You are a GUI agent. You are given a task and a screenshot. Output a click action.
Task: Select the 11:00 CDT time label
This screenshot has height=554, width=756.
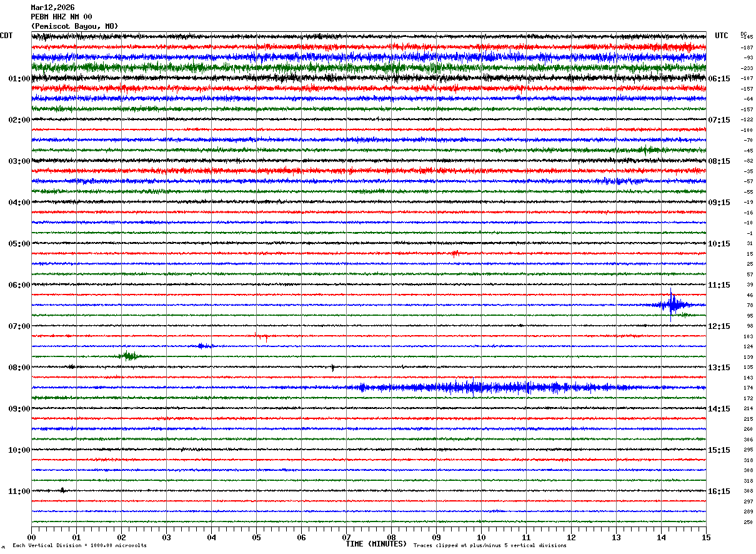(19, 491)
